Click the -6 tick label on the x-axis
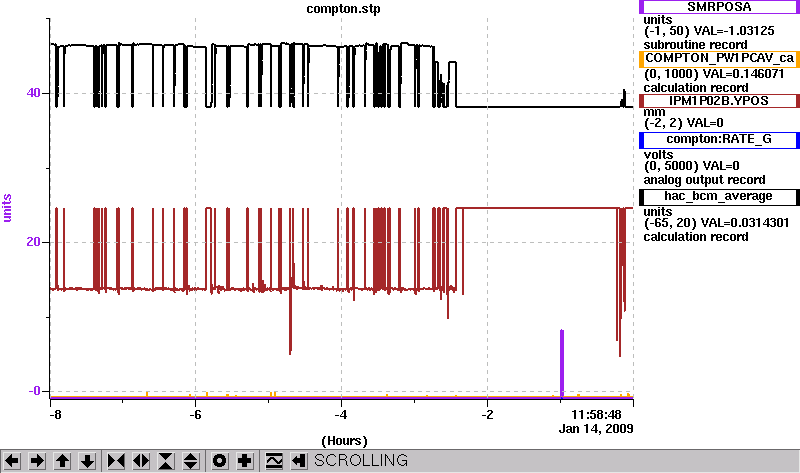Image resolution: width=800 pixels, height=473 pixels. (195, 414)
